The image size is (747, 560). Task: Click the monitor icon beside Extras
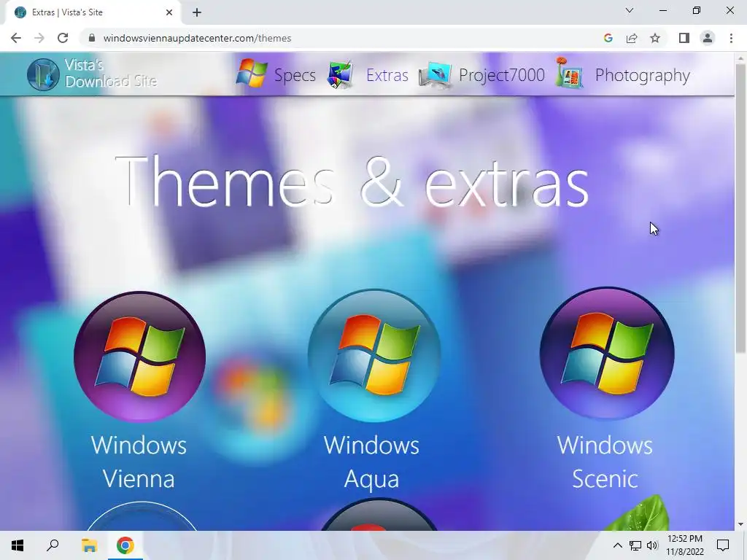click(x=341, y=74)
